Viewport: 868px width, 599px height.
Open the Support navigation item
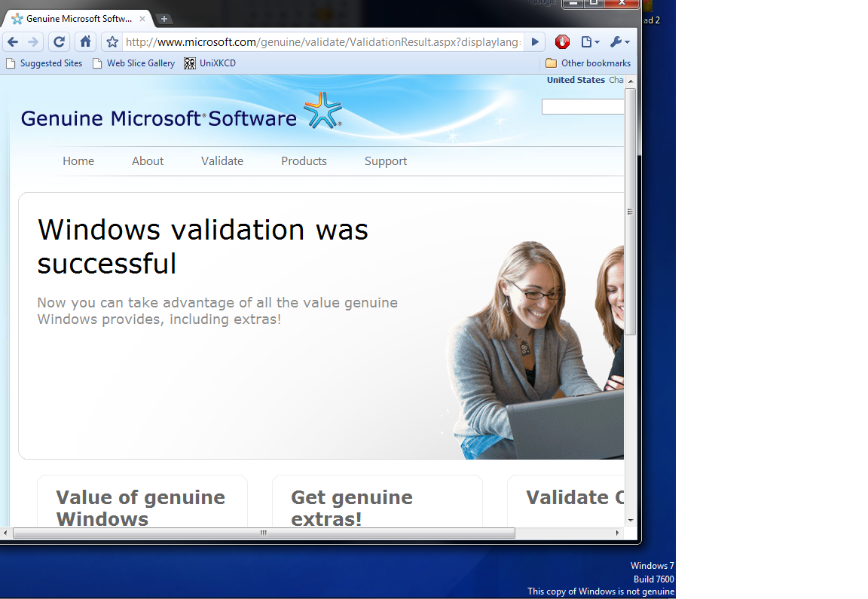[x=386, y=161]
